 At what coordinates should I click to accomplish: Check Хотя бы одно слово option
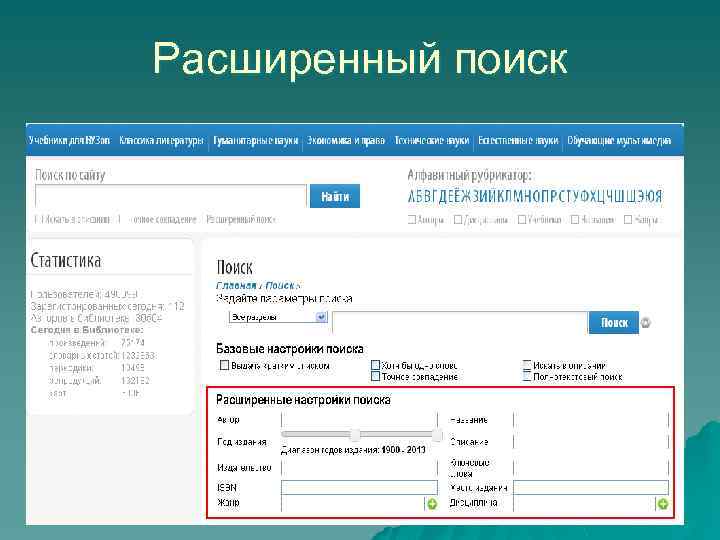[x=375, y=366]
